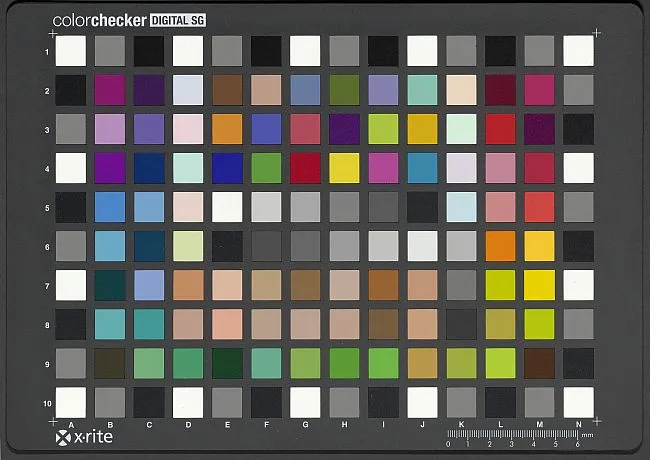Select the dark brown swatch at M9
This screenshot has width=650, height=460.
539,363
